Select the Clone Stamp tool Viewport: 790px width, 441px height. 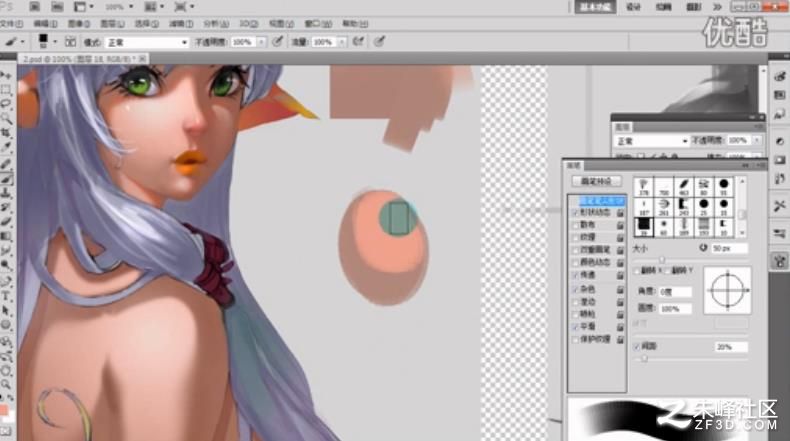[x=6, y=193]
